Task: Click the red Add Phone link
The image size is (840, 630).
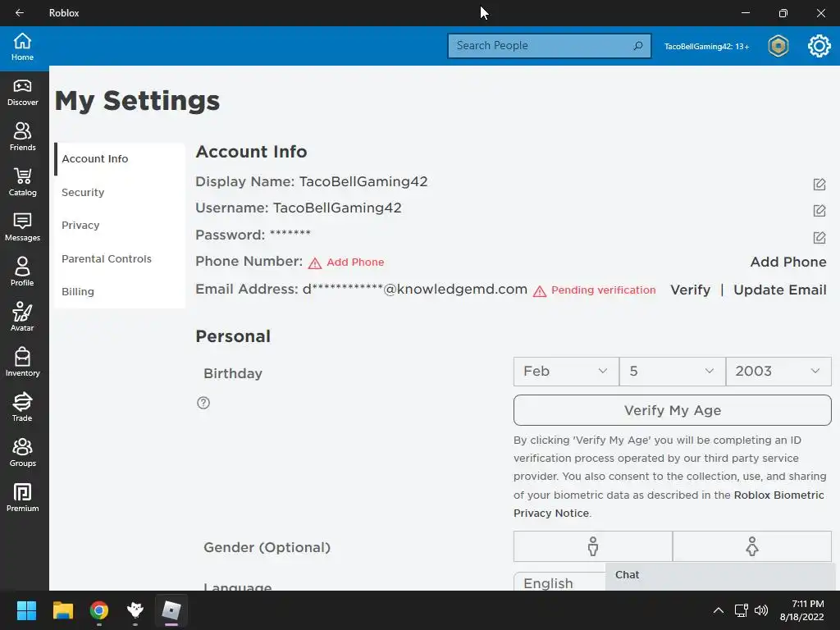Action: click(355, 262)
